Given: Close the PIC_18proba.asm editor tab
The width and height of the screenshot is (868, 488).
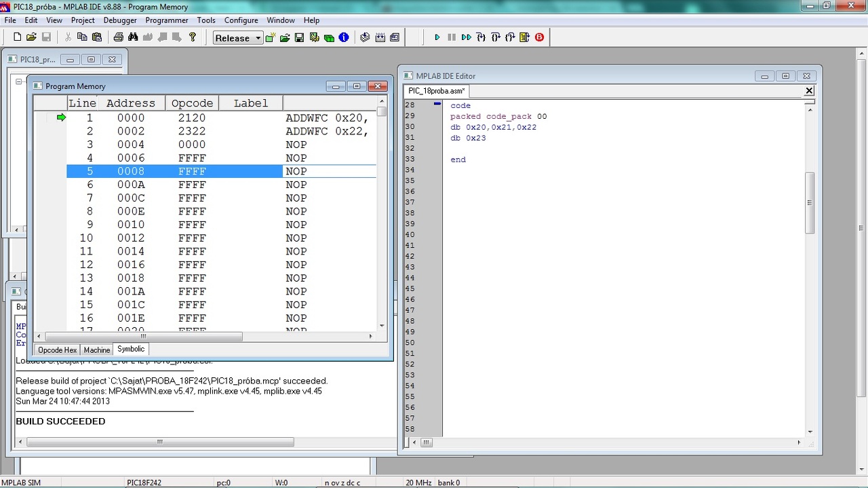Looking at the screenshot, I should point(809,91).
